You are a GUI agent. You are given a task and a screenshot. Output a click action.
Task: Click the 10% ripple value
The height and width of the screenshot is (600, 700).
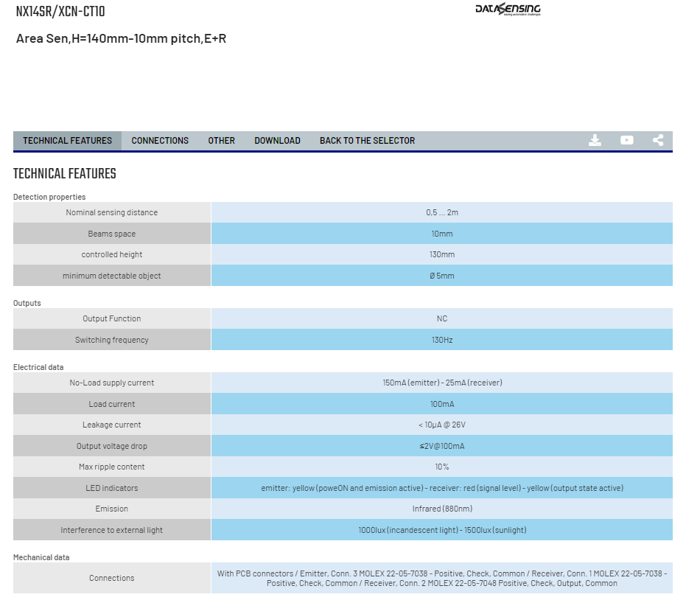(x=442, y=467)
